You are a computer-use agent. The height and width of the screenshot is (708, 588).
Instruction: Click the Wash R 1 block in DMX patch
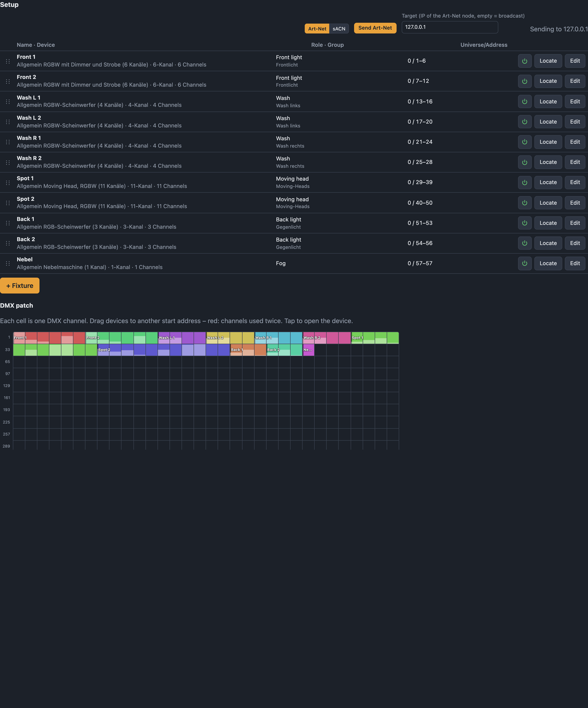278,338
